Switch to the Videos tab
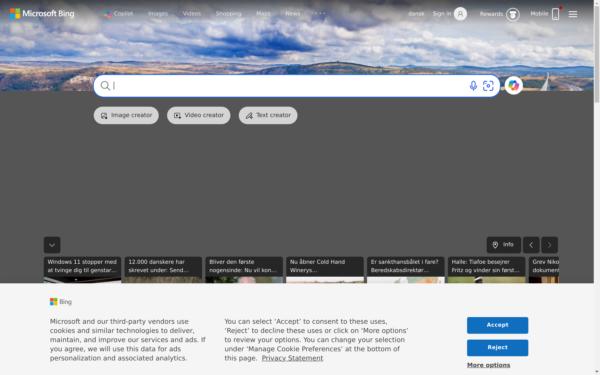This screenshot has width=600, height=375. click(192, 14)
